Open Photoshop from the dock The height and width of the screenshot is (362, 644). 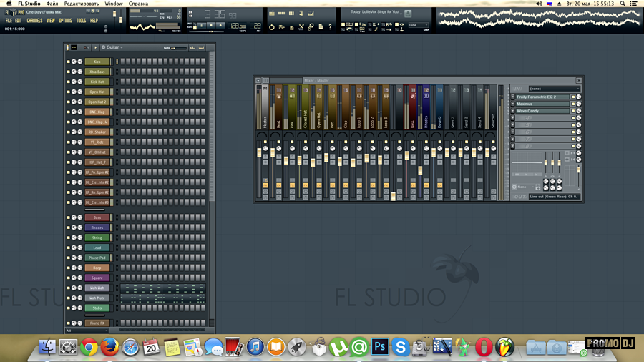(379, 347)
